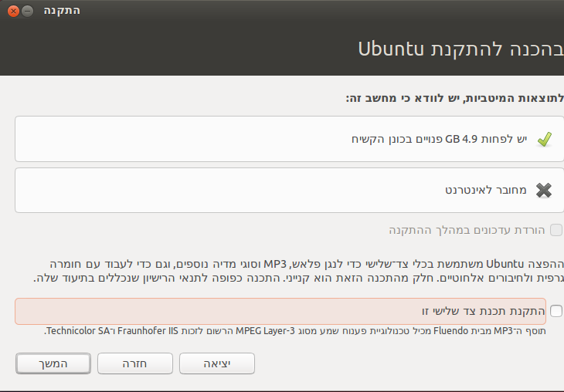
Task: Close the installer window with red button
Action: pyautogui.click(x=13, y=11)
